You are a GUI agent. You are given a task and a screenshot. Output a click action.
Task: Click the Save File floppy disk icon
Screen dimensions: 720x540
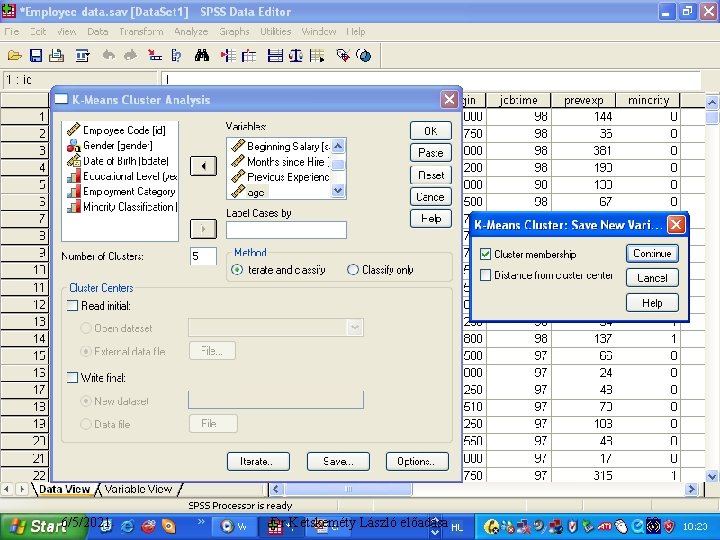click(36, 56)
